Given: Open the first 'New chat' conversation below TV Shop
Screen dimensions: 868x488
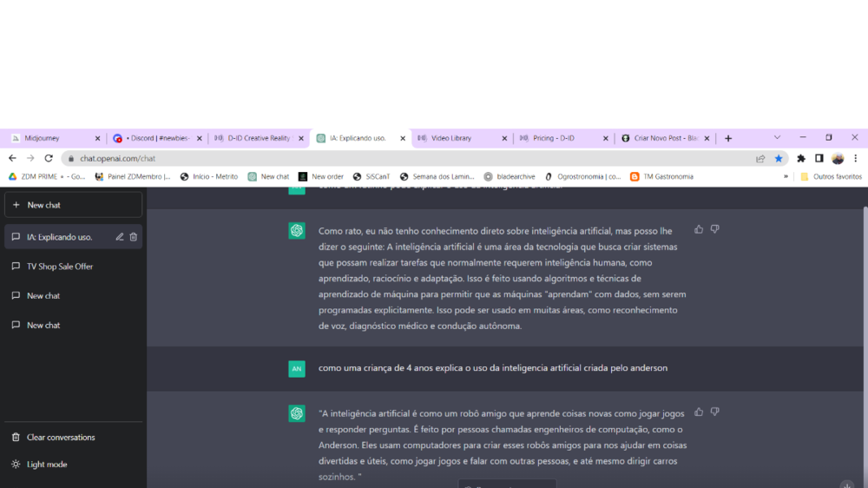Looking at the screenshot, I should pos(73,296).
